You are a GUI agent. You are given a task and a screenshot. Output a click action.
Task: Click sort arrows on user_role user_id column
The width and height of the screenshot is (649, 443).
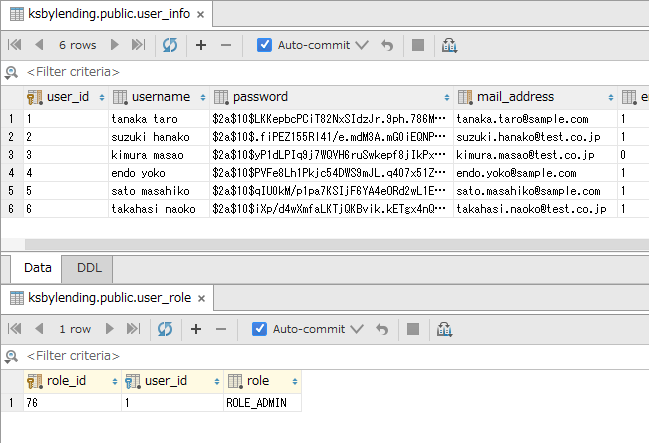(x=216, y=381)
